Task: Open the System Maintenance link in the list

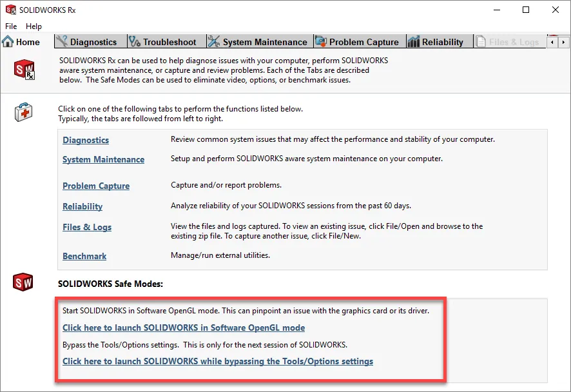Action: [x=103, y=159]
